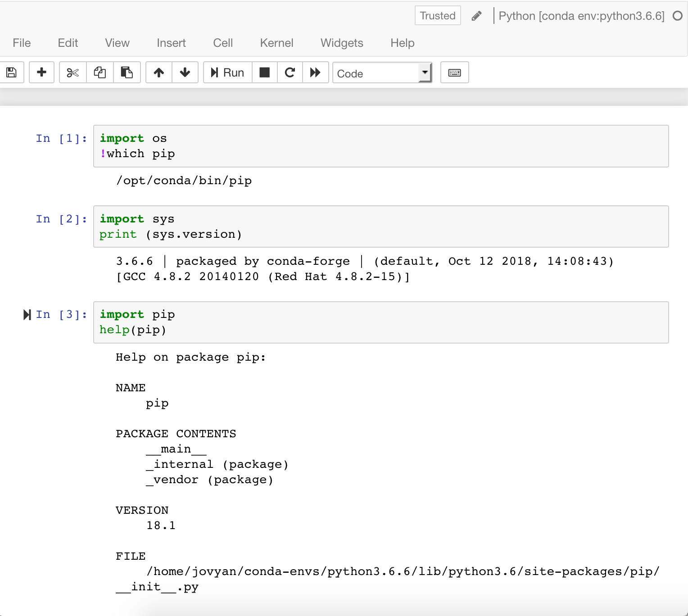Open the Cell menu
The width and height of the screenshot is (688, 616).
point(223,43)
